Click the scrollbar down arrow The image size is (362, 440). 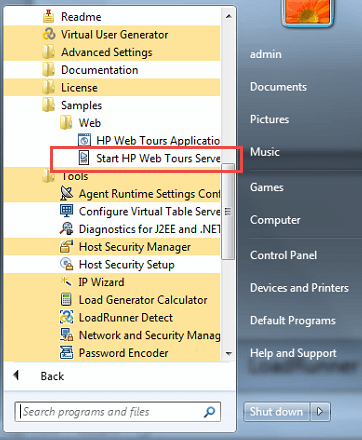pos(229,353)
